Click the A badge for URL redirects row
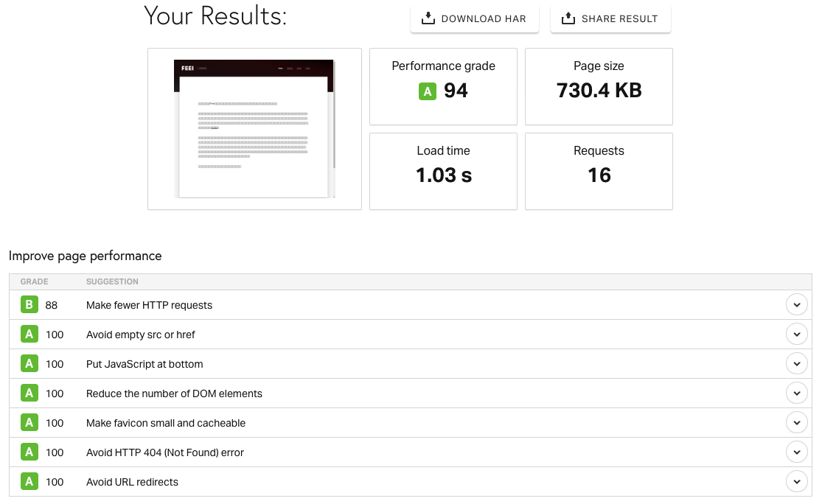The image size is (822, 504). (x=29, y=482)
